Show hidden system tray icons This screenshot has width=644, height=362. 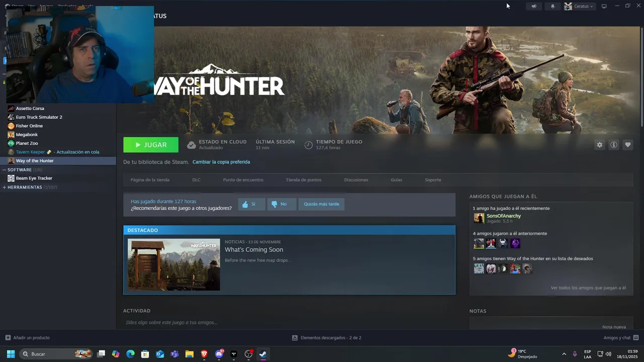564,354
